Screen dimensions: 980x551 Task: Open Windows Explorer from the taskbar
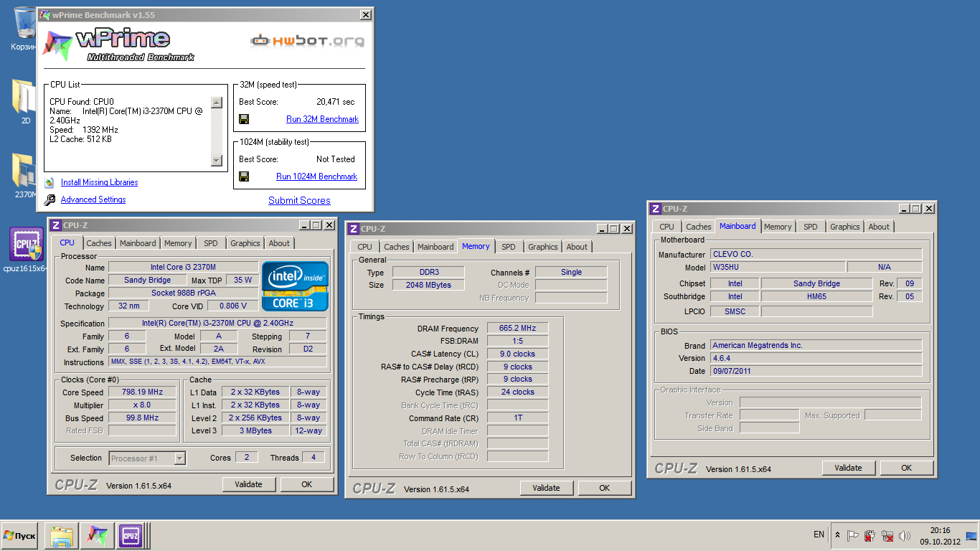pyautogui.click(x=62, y=536)
